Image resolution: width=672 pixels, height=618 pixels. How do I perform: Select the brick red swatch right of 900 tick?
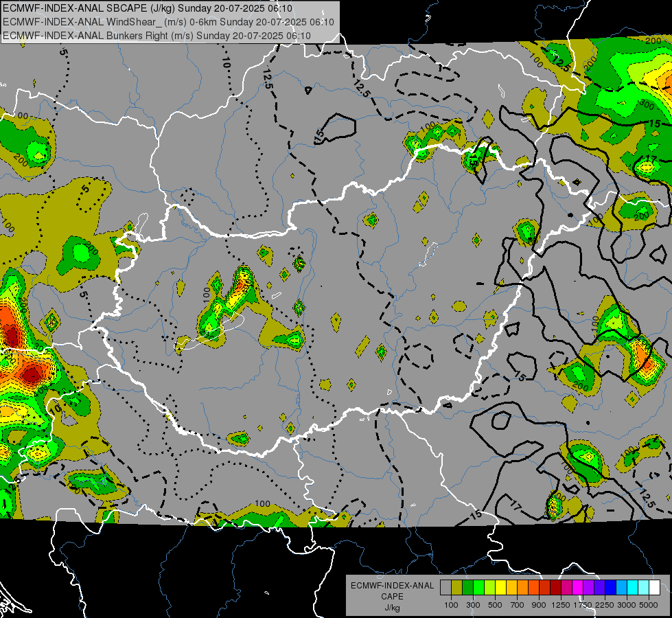tap(545, 588)
